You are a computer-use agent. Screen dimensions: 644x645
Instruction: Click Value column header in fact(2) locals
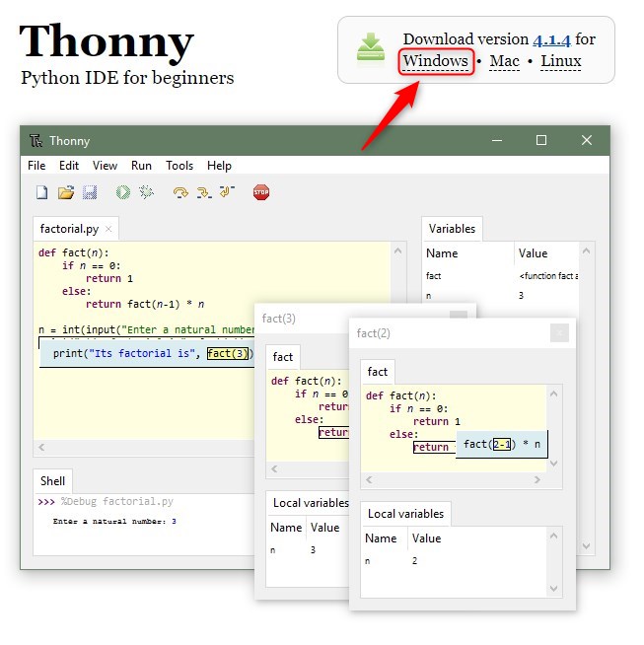(477, 538)
